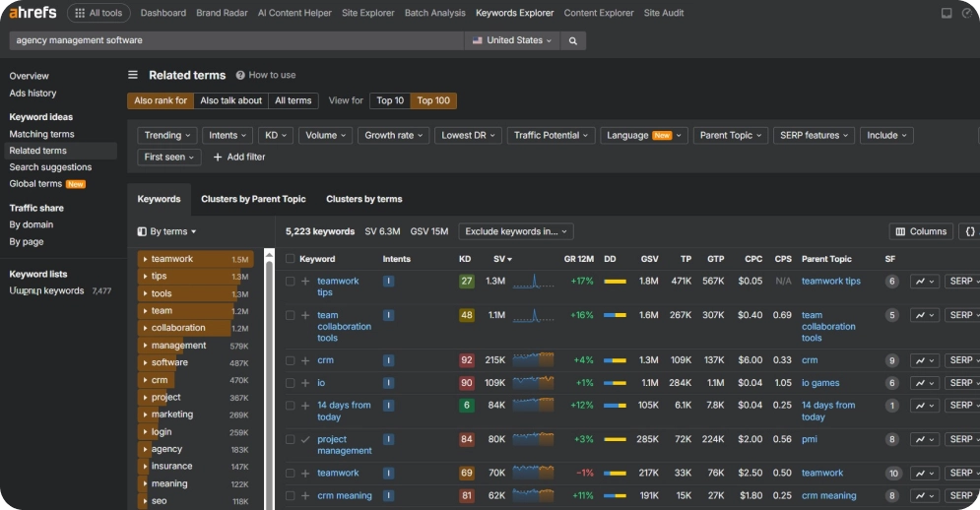Viewport: 980px width, 510px height.
Task: Click the intent badge for teamwork tips
Action: coord(388,282)
